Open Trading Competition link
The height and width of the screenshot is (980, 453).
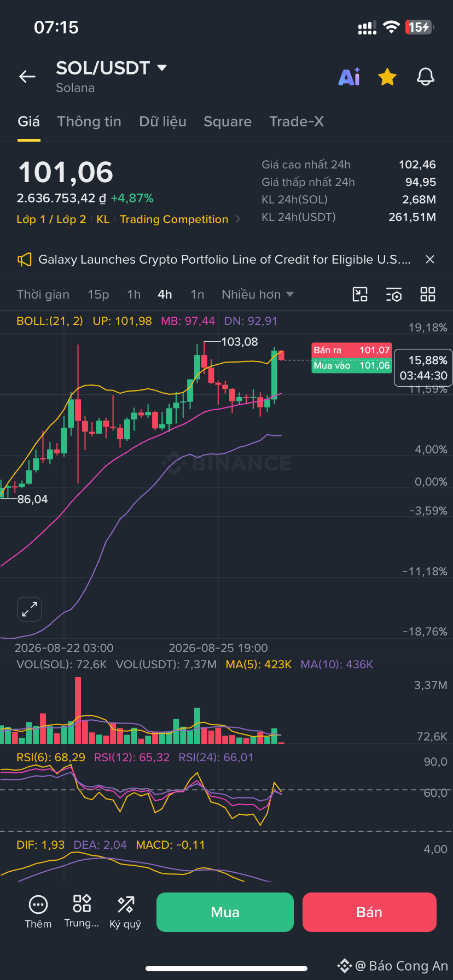174,219
